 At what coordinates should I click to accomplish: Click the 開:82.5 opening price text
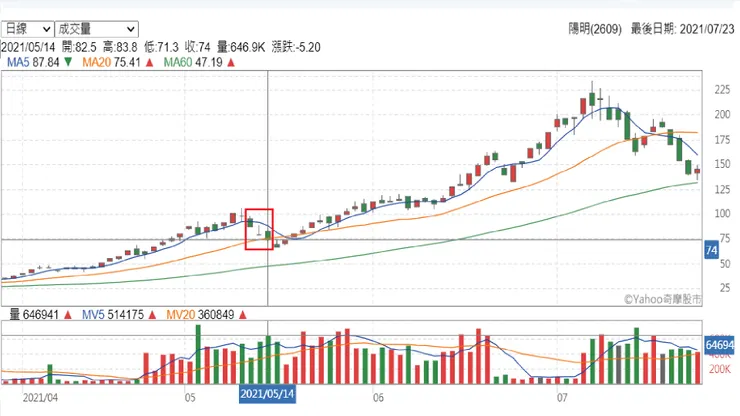[x=79, y=47]
